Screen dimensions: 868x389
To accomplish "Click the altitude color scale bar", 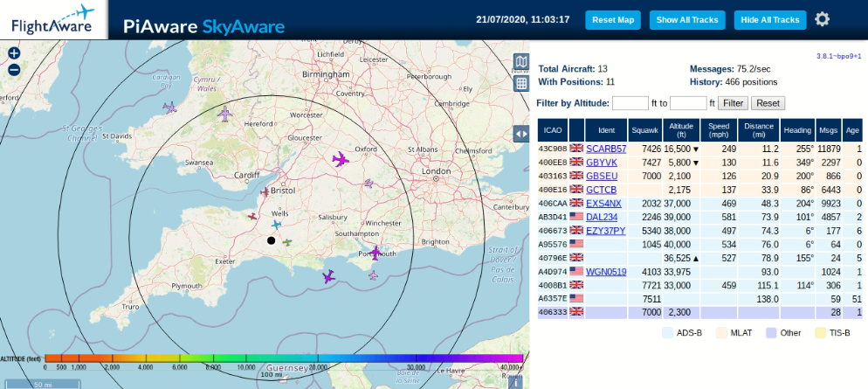I will click(284, 358).
